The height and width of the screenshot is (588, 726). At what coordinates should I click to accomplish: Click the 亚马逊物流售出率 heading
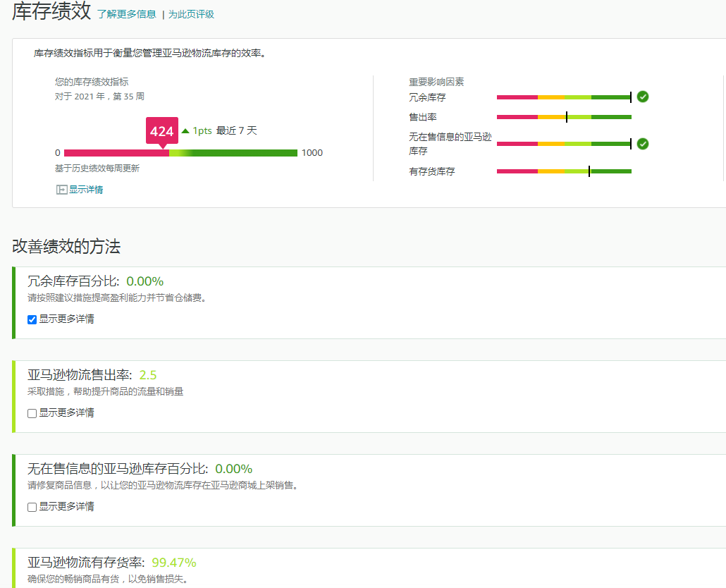point(80,375)
